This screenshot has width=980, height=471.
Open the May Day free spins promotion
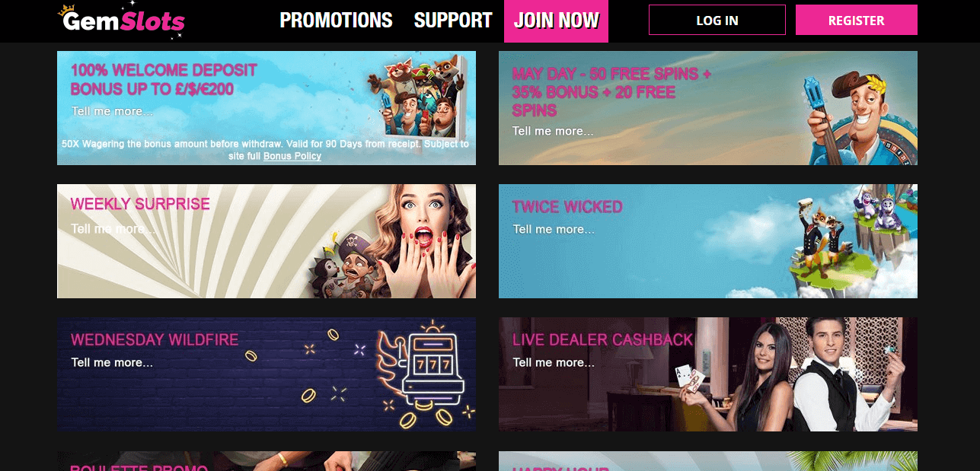[611, 92]
